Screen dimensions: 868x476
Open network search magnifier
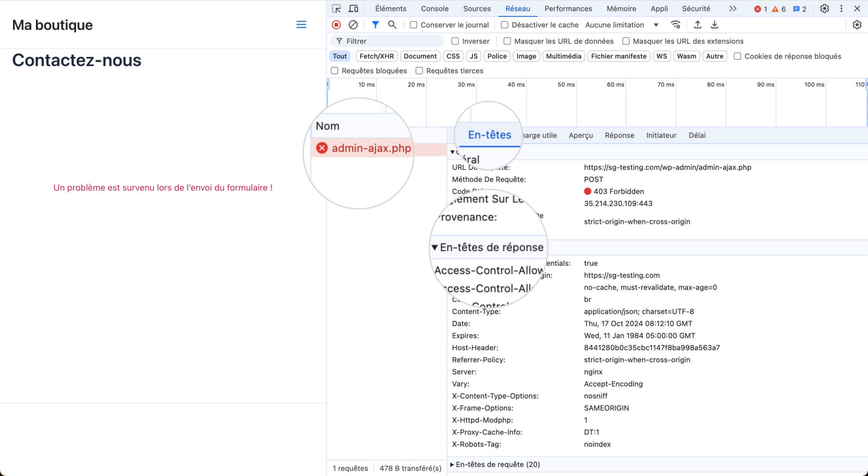click(392, 25)
